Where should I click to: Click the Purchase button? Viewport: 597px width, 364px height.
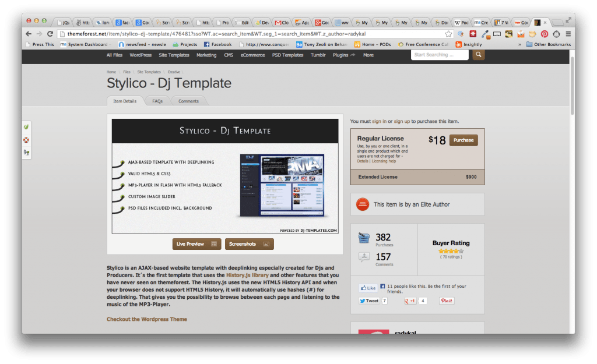463,140
